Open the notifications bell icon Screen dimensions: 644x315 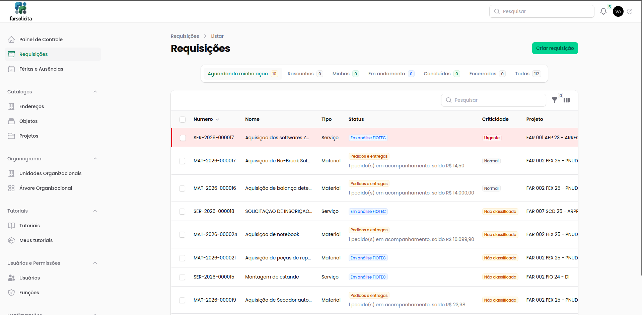click(603, 11)
